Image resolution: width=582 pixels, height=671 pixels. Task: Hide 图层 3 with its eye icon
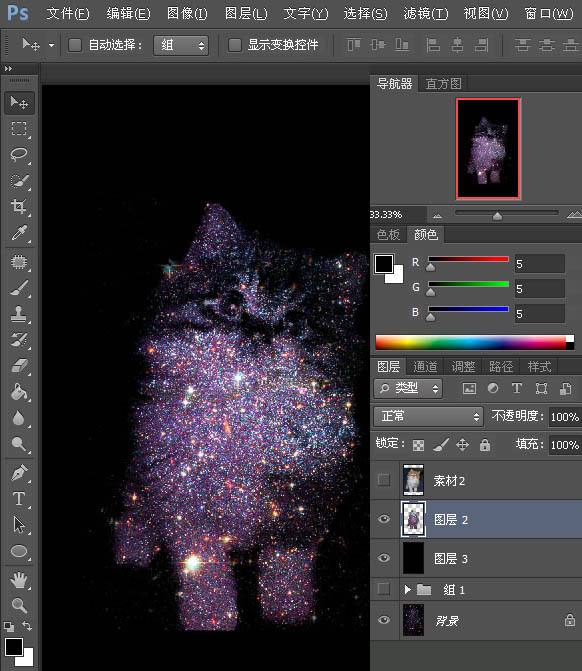pyautogui.click(x=384, y=558)
